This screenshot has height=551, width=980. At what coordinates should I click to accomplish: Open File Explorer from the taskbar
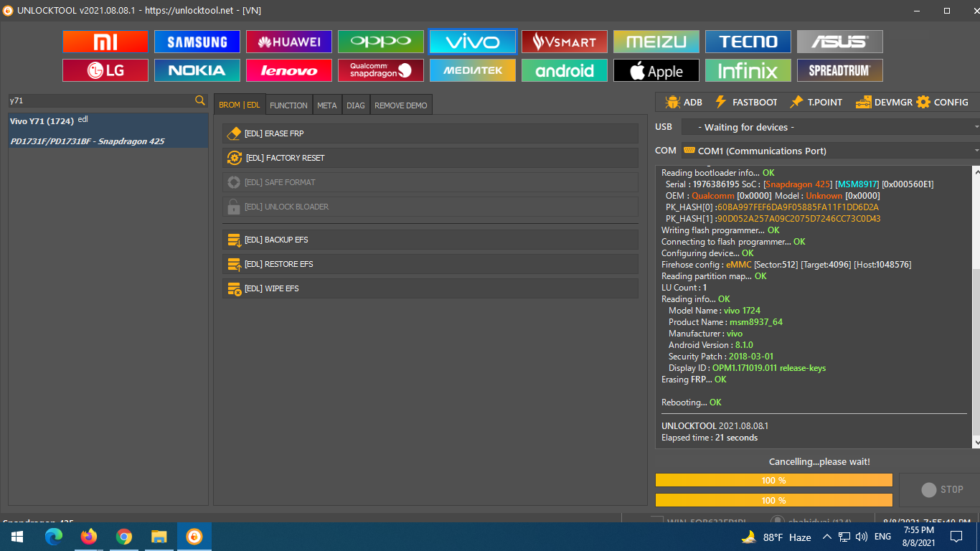(x=159, y=537)
